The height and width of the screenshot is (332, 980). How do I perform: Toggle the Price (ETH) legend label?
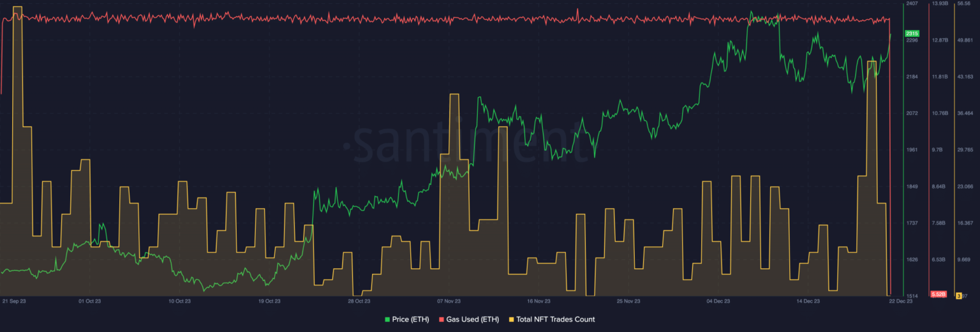(410, 319)
